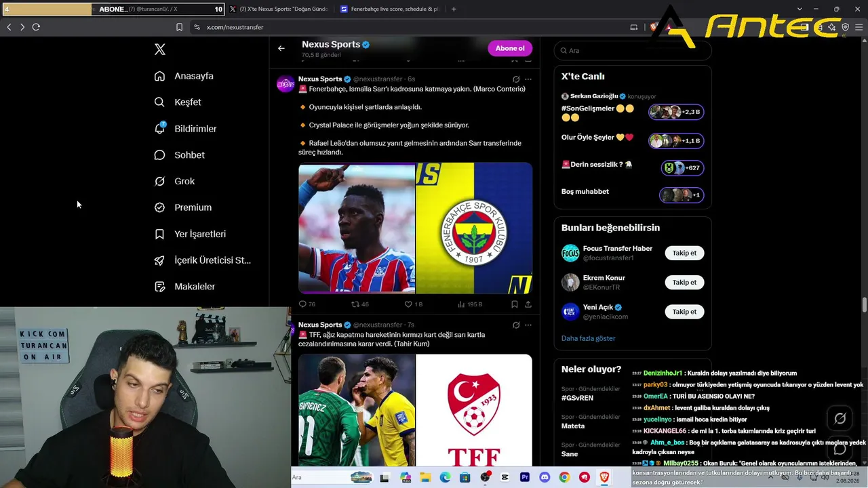Like the Fenerbahçe Sarr post
The width and height of the screenshot is (868, 488).
point(413,304)
